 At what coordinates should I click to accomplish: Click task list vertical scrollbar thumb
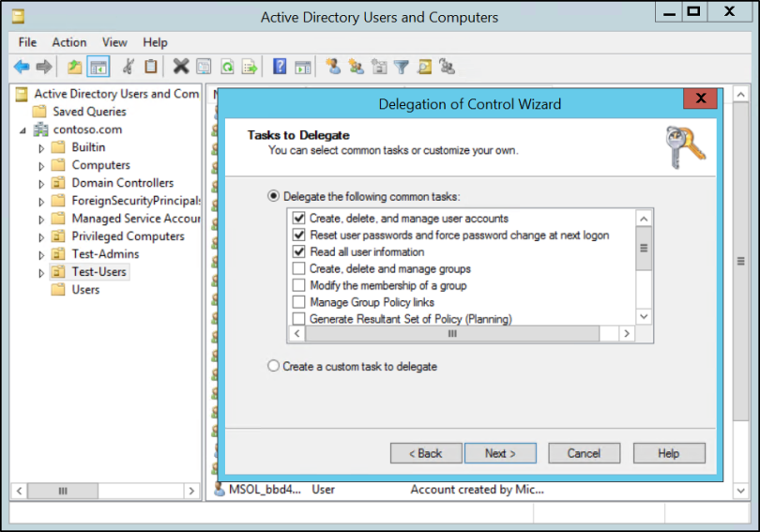coord(644,249)
